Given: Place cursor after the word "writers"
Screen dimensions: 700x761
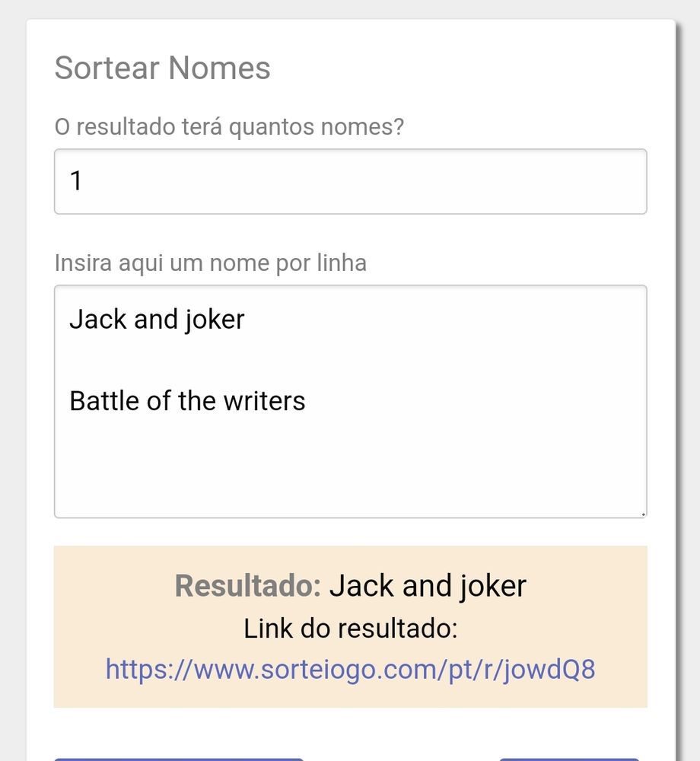Looking at the screenshot, I should 307,401.
